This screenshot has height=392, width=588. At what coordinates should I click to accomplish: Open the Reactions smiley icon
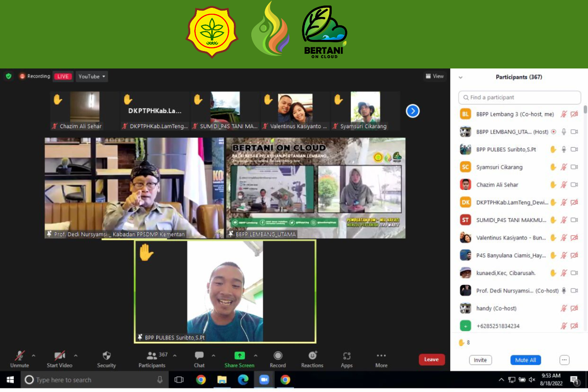[312, 356]
